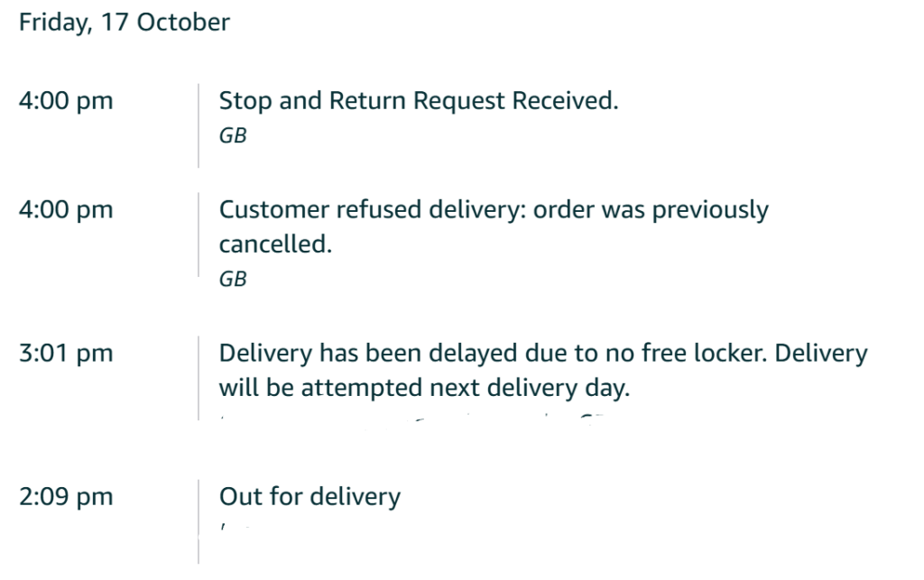This screenshot has width=924, height=580.
Task: Select the "Customer refused delivery" status text
Action: point(494,210)
